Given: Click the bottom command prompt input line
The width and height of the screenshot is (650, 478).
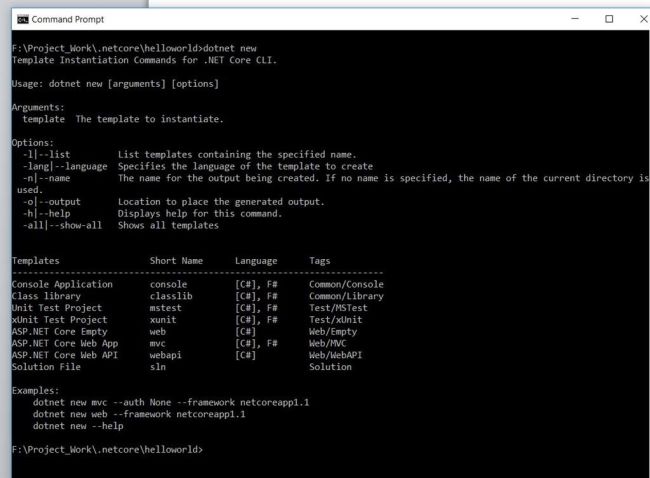Looking at the screenshot, I should point(107,450).
